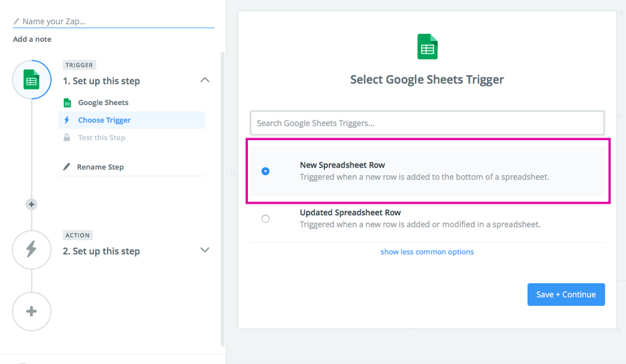This screenshot has width=626, height=364.
Task: Click the Google Sheets icon in the trigger circle
Action: pyautogui.click(x=31, y=79)
